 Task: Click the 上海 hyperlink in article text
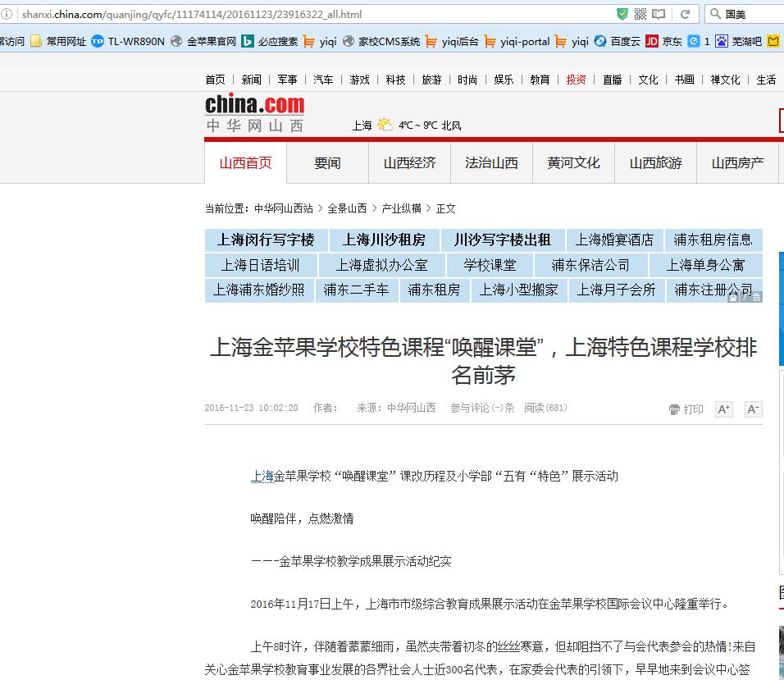click(262, 476)
